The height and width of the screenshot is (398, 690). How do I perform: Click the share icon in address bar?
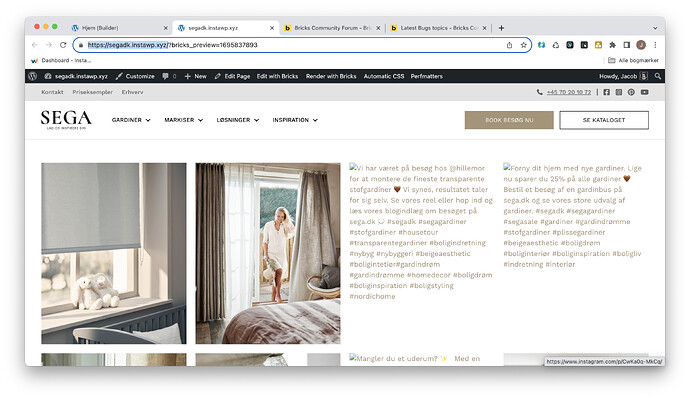tap(509, 45)
